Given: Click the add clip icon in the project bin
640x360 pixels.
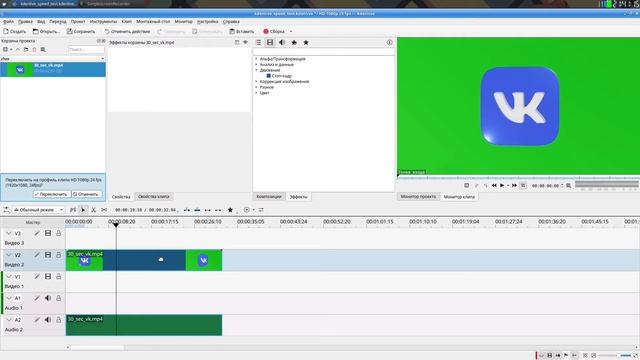Looking at the screenshot, I should pos(5,49).
